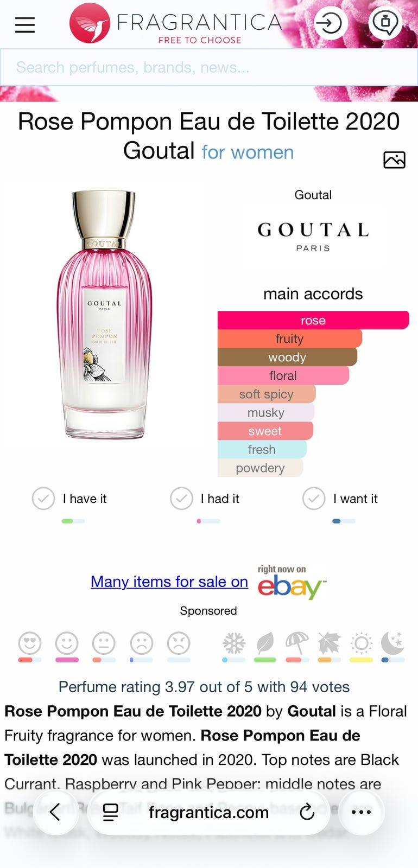Check the 'I had it' option
The image size is (418, 868).
(x=181, y=499)
